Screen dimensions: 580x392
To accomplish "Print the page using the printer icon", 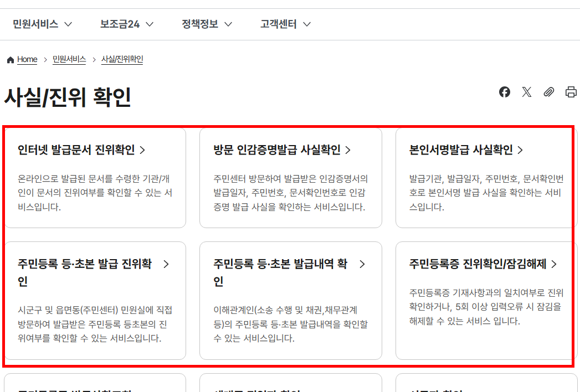I will (571, 92).
